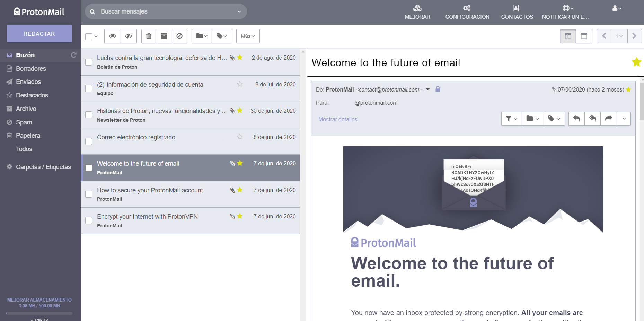Star the 'Correo electrónico registrado' message

point(240,137)
